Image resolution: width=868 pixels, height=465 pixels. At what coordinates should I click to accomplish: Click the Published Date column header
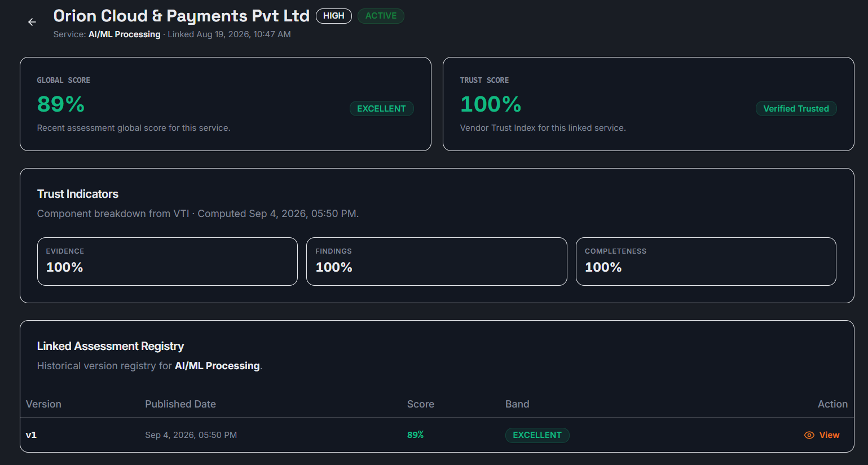(180, 404)
